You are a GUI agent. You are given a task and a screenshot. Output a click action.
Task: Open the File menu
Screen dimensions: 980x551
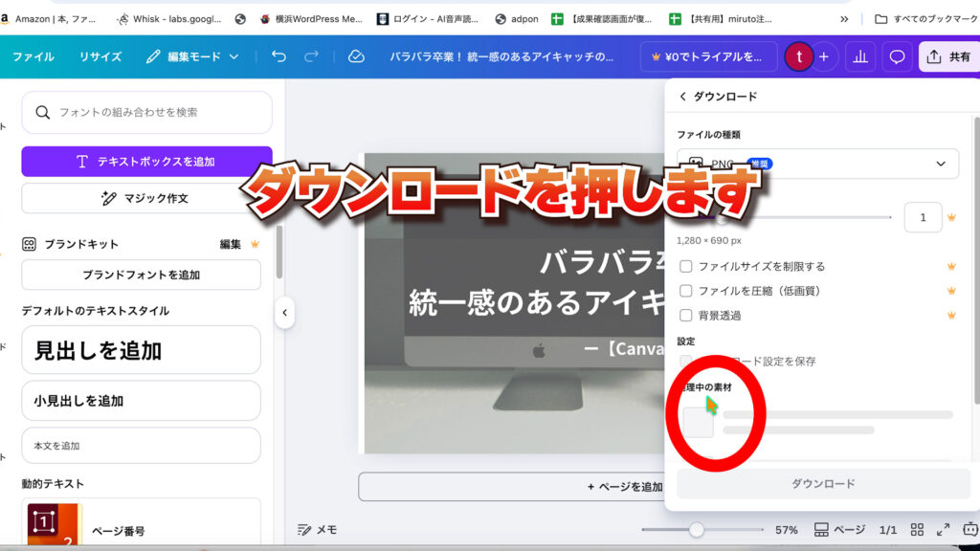point(33,56)
